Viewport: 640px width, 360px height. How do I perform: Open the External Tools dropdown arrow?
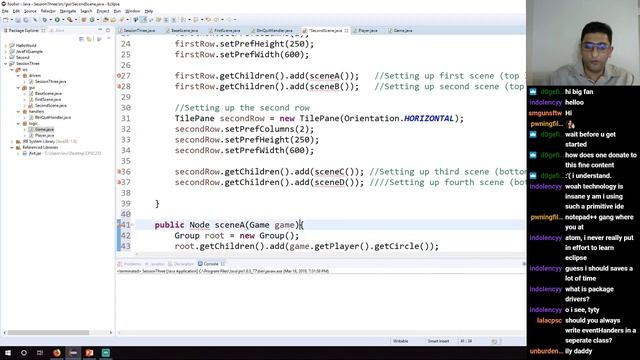[x=76, y=20]
